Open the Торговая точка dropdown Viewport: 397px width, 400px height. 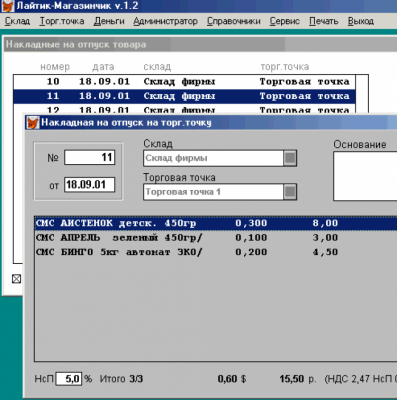pyautogui.click(x=290, y=192)
